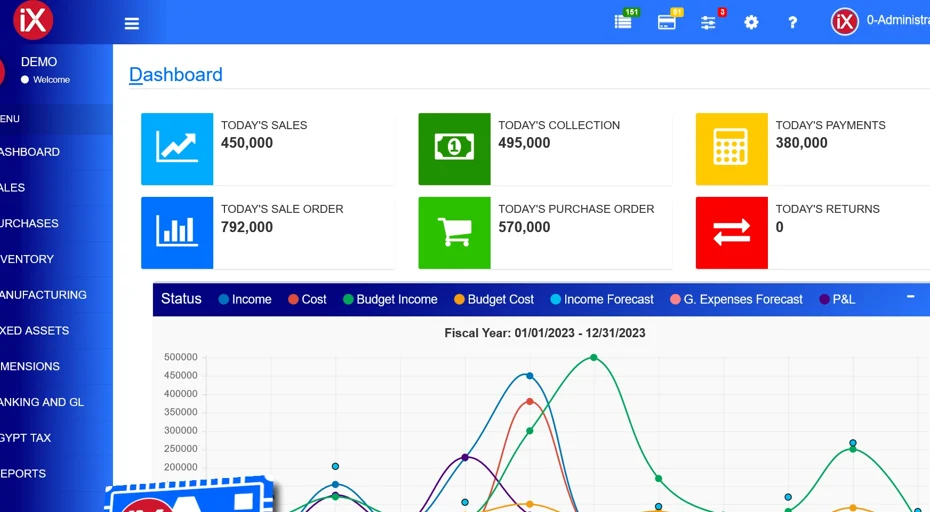Toggle the hamburger sidebar menu

[x=132, y=23]
